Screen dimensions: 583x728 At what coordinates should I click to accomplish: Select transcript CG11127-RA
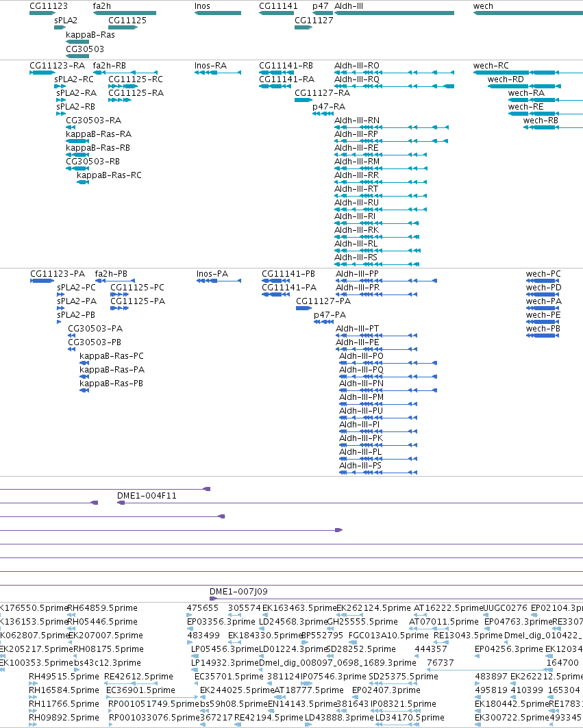323,93
